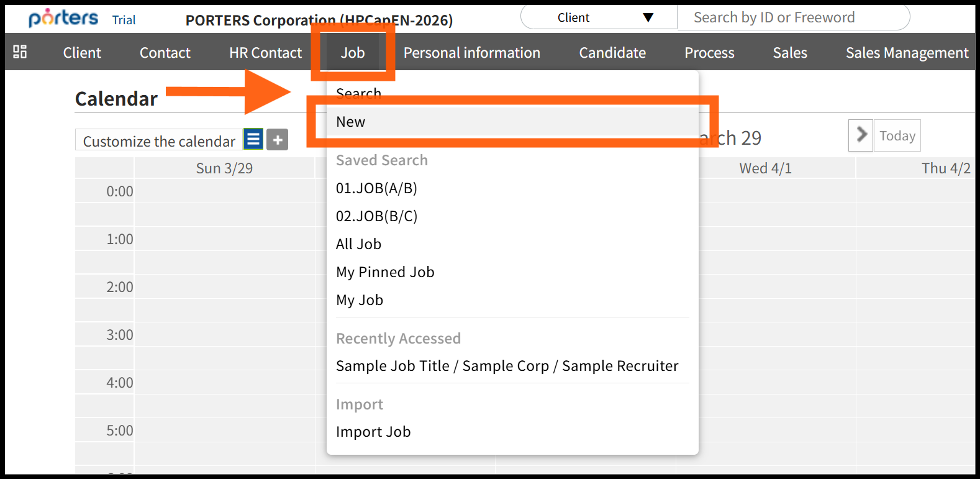Open the Client search type dropdown
The image size is (980, 479).
point(599,17)
